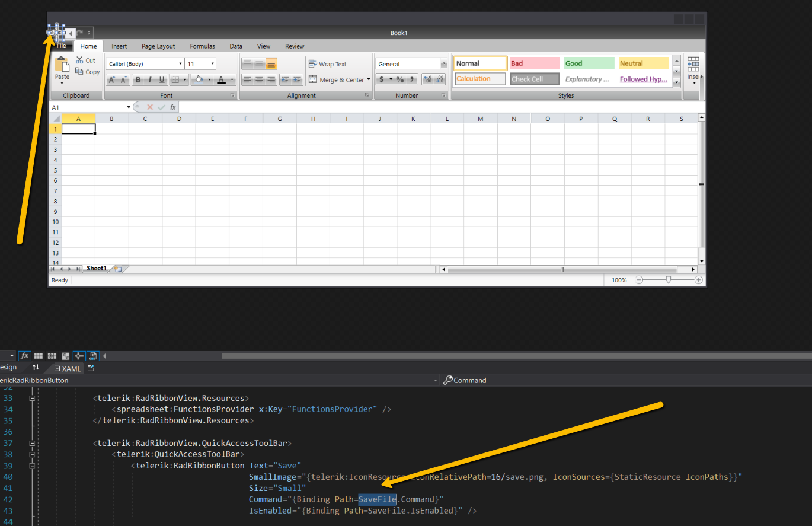Click the Increase Font Size icon
The image size is (812, 526).
[111, 80]
